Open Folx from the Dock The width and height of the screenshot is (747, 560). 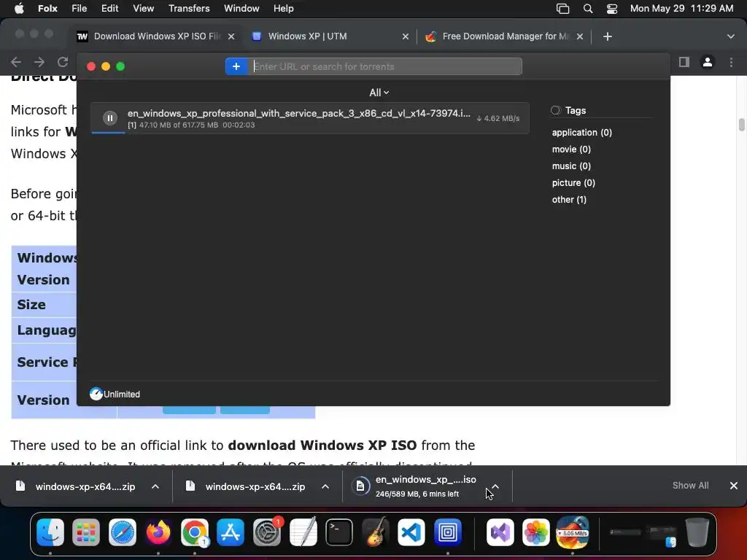572,532
